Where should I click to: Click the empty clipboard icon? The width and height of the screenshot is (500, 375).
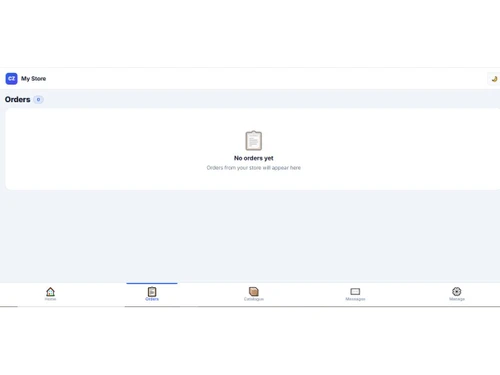click(x=254, y=140)
